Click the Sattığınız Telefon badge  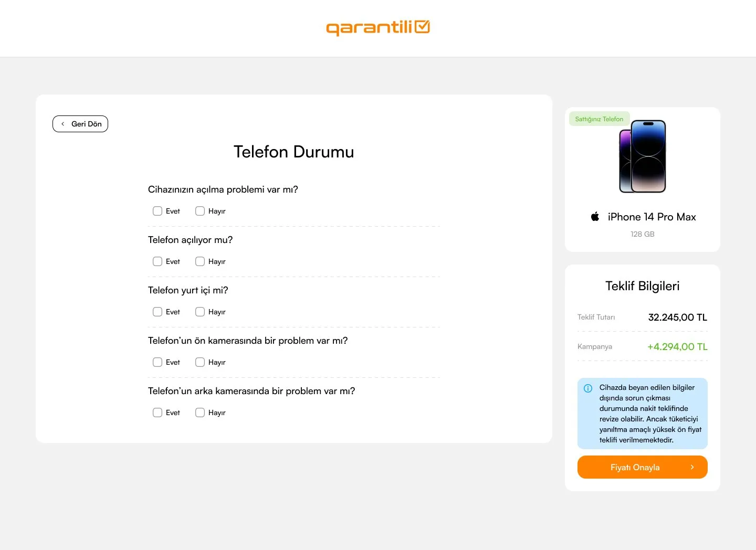click(x=599, y=119)
